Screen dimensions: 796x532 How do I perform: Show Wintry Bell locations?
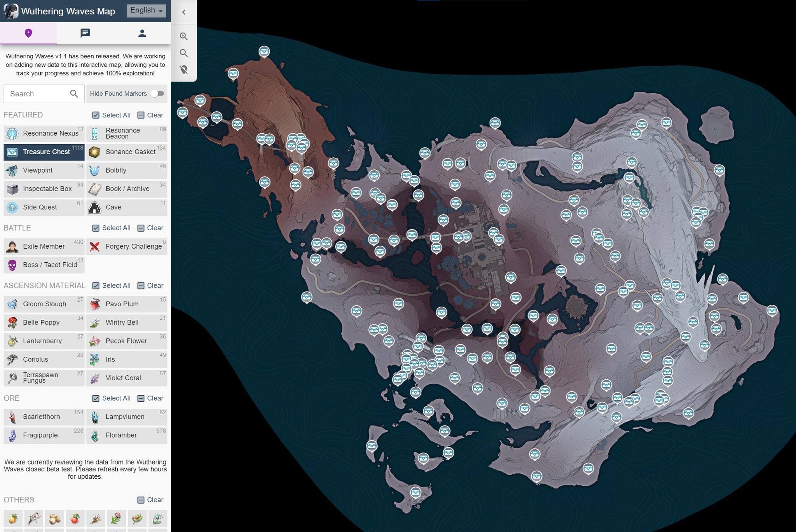pos(127,323)
